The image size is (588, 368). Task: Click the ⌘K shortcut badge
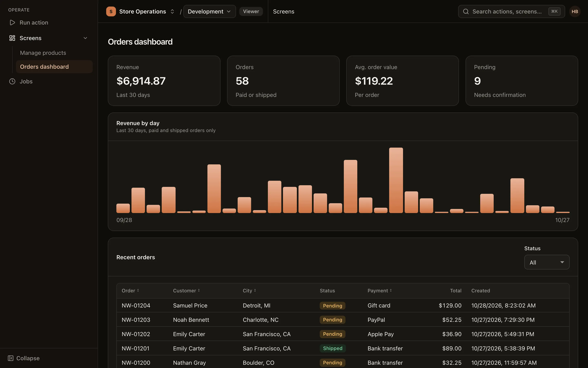554,11
